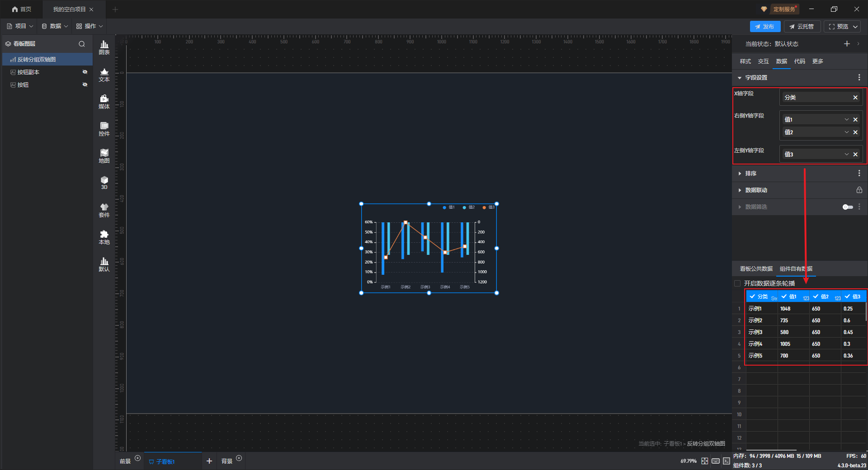This screenshot has height=470, width=868.
Task: Open the 控件 controls component library
Action: (104, 129)
